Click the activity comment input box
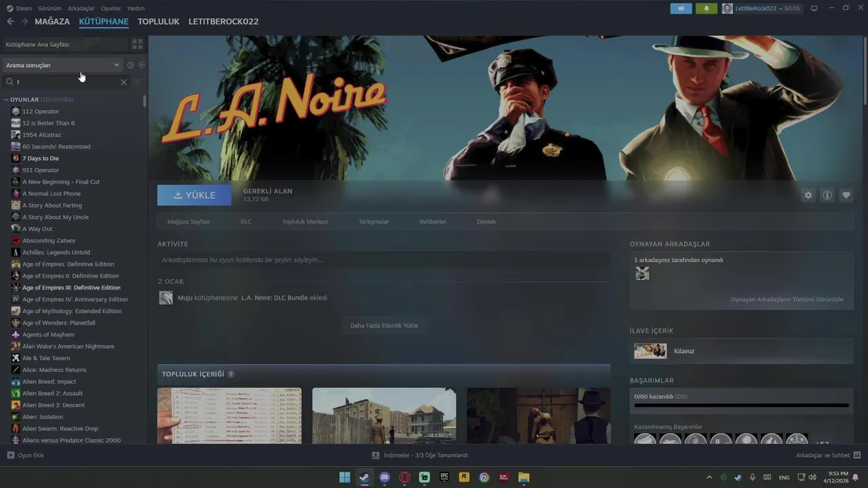The image size is (868, 488). tap(384, 260)
